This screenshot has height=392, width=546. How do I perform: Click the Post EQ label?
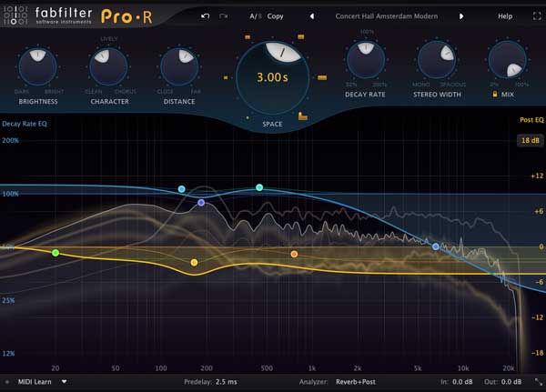pyautogui.click(x=531, y=120)
